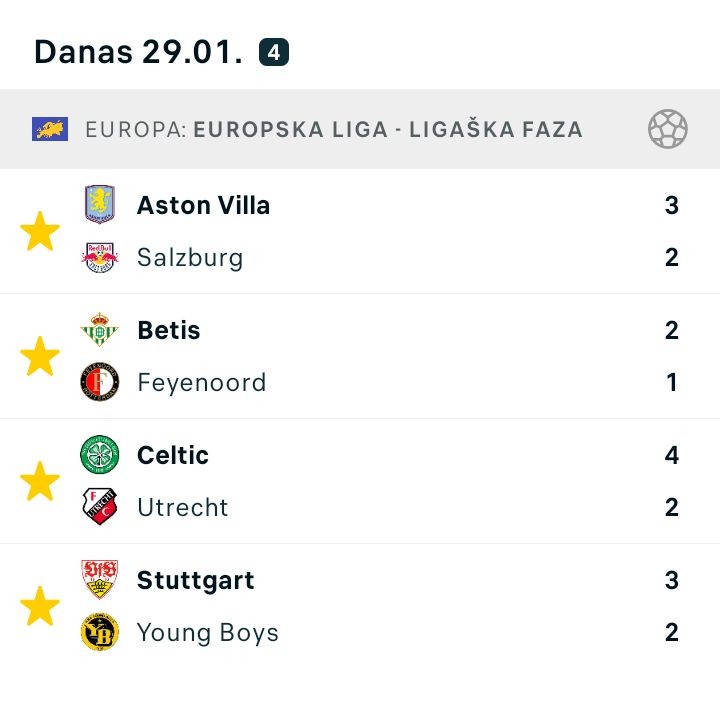The image size is (720, 728).
Task: Click the FC Utrecht logo
Action: (x=100, y=507)
